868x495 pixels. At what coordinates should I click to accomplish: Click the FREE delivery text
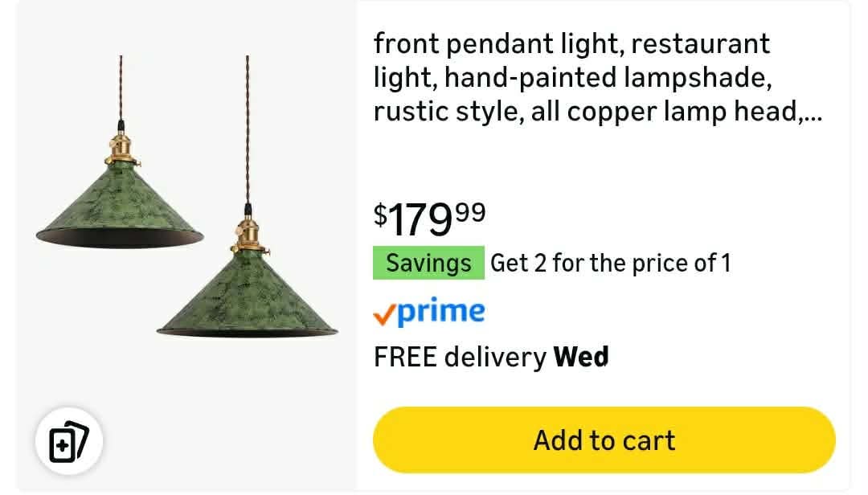[x=460, y=357]
